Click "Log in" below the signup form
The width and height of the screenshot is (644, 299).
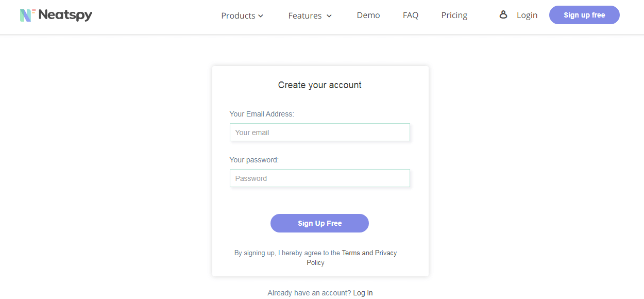(363, 293)
